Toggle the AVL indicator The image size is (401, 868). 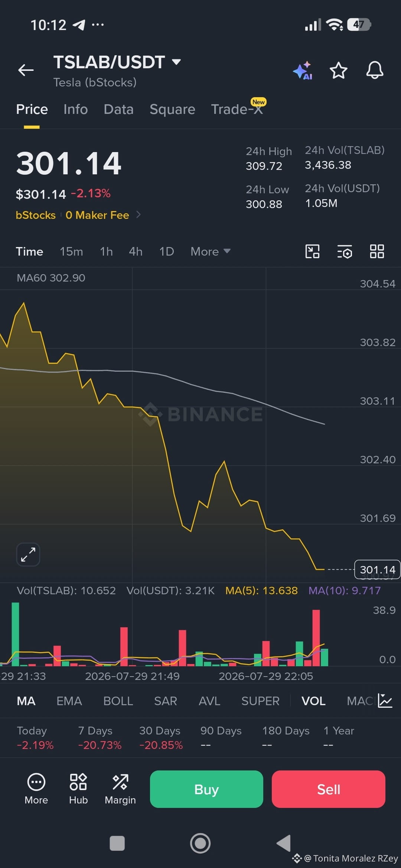point(209,701)
